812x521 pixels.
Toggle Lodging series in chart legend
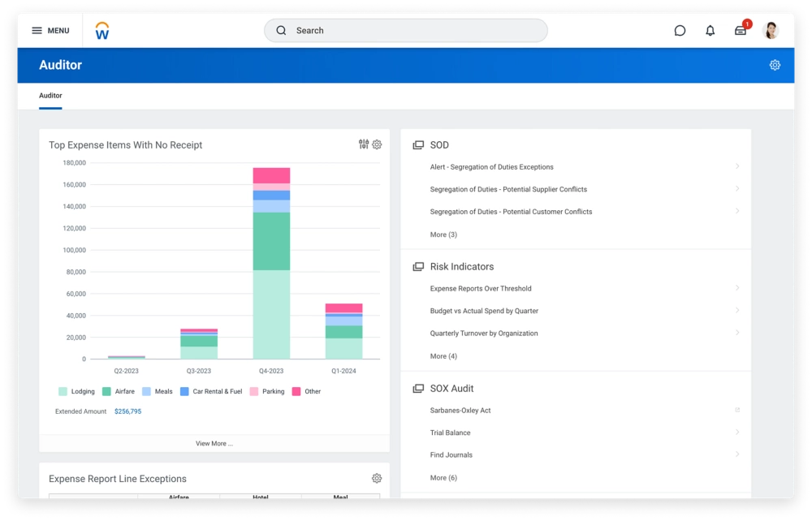[76, 391]
